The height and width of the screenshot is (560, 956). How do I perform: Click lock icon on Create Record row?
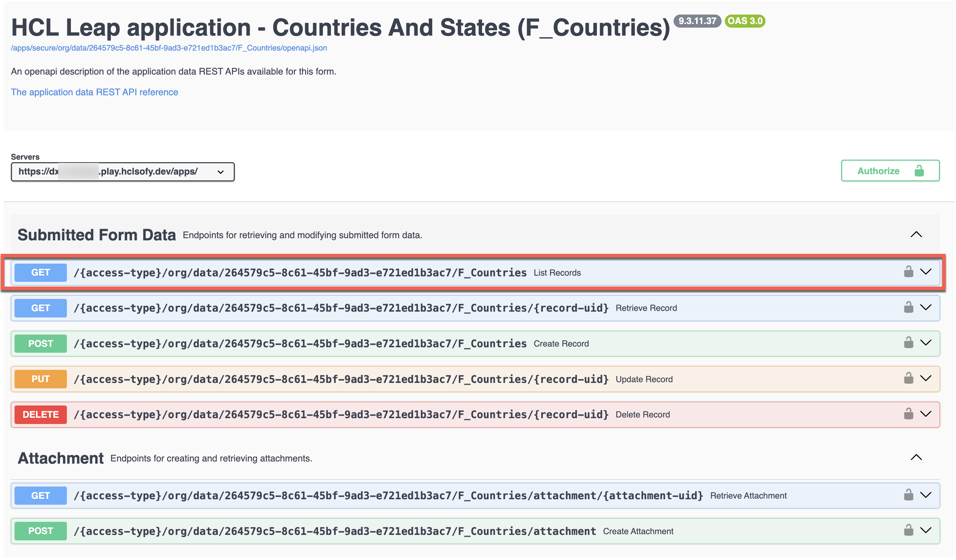[908, 343]
